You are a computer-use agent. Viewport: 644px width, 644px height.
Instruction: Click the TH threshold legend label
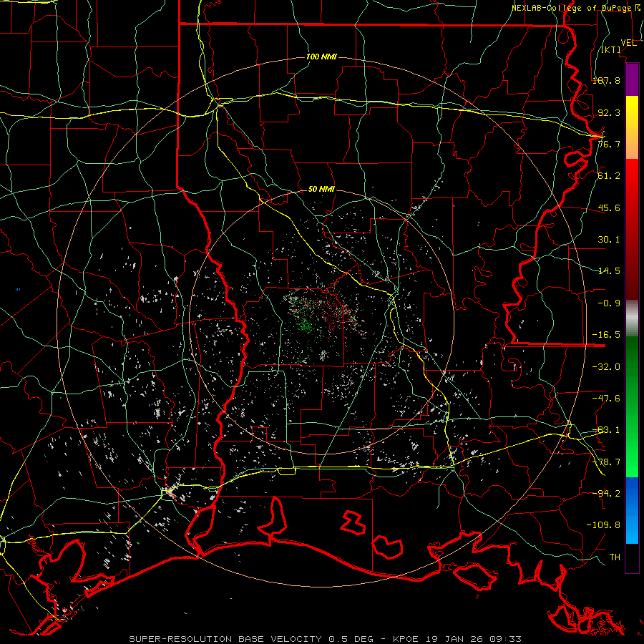pyautogui.click(x=615, y=557)
